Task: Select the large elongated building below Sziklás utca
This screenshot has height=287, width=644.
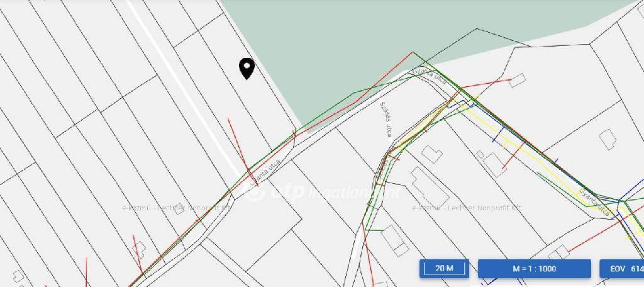Action: (430, 187)
